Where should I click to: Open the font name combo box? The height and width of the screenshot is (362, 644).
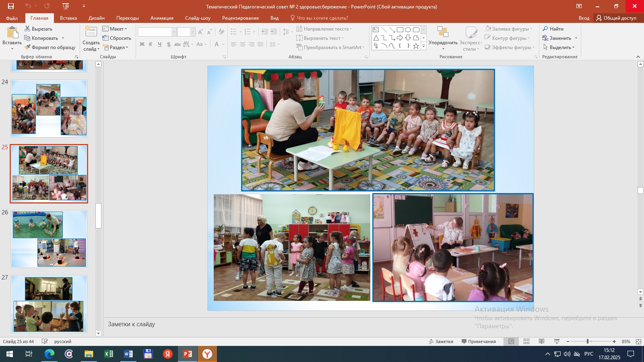coord(157,32)
